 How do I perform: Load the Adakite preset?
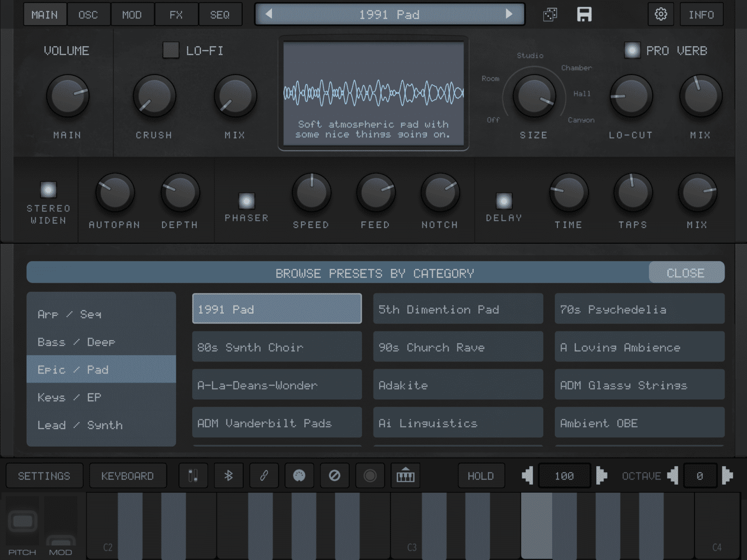pyautogui.click(x=458, y=385)
